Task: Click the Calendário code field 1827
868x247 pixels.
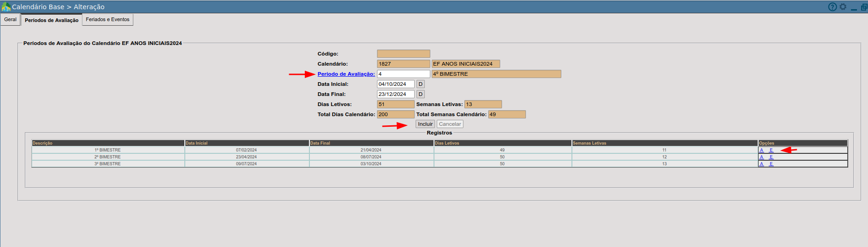Action: tap(404, 64)
